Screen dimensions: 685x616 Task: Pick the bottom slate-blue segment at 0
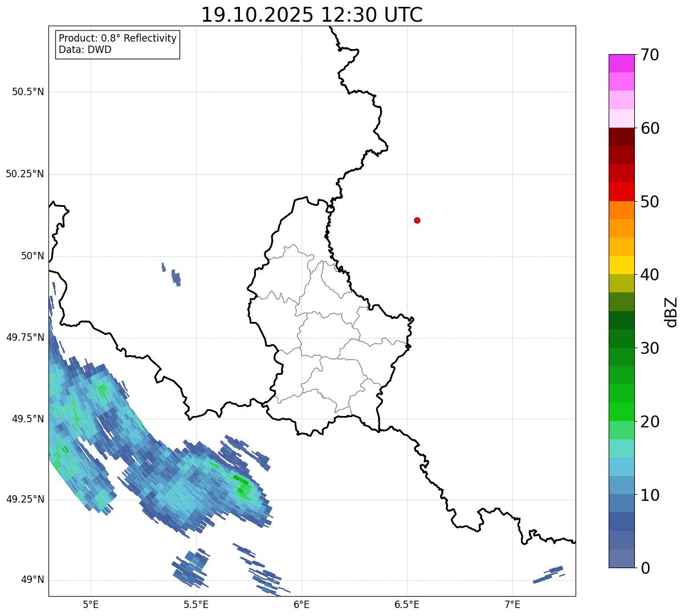[x=621, y=558]
